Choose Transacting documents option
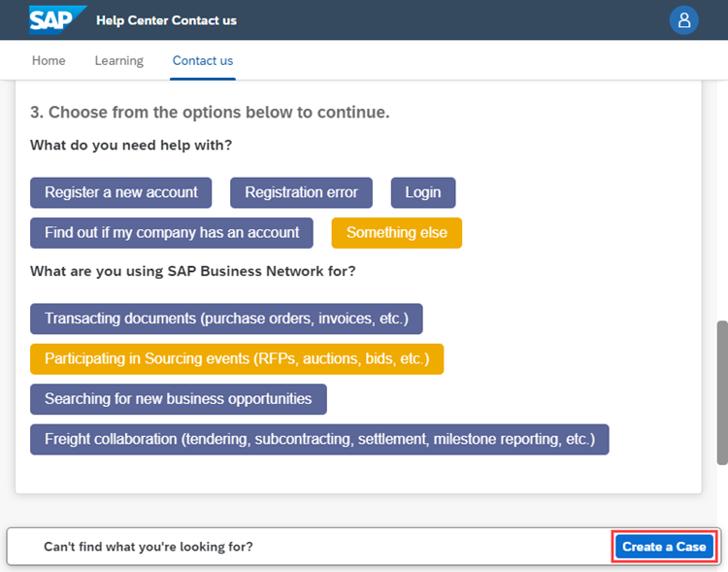728x572 pixels. 226,319
